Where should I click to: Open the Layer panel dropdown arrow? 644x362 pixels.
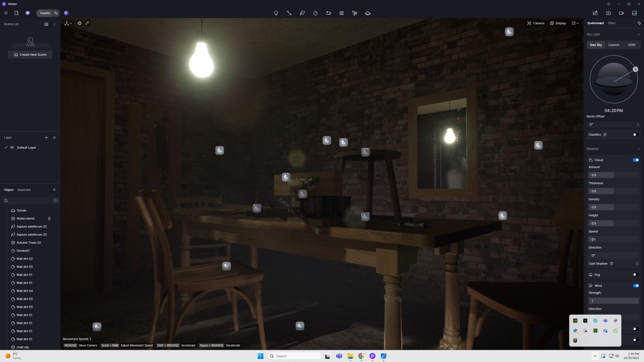coord(54,138)
